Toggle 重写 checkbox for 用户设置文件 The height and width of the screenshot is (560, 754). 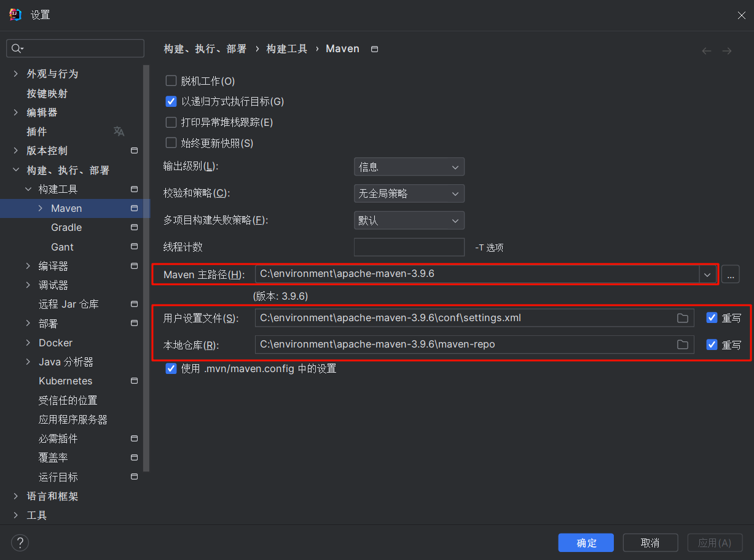click(712, 318)
